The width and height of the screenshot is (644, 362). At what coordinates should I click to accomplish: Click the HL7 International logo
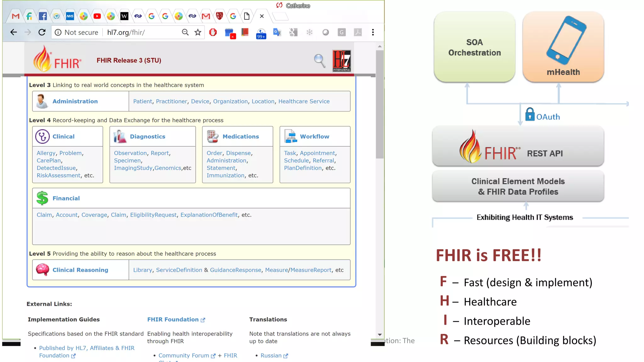point(341,61)
